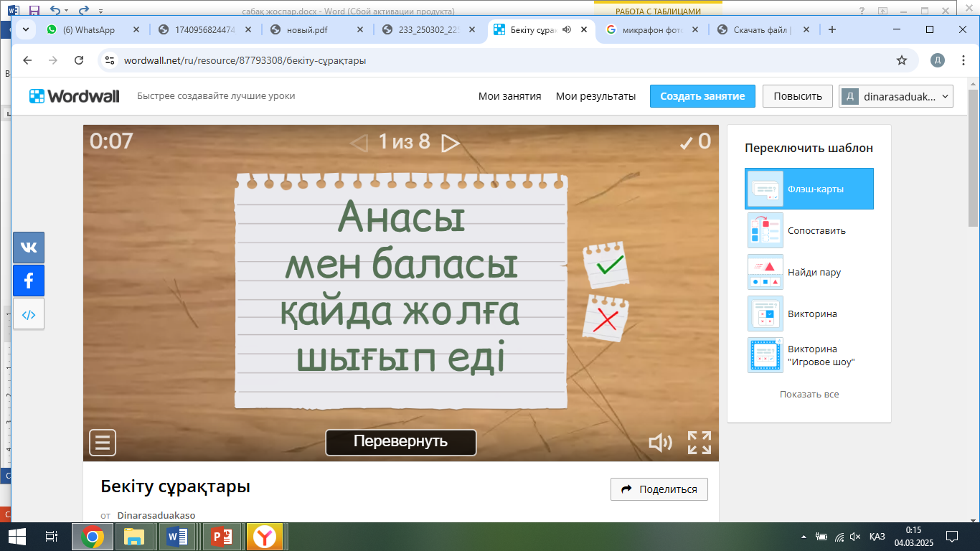Screen dimensions: 980x551
Task: Open File Explorer from the taskbar
Action: tap(134, 536)
